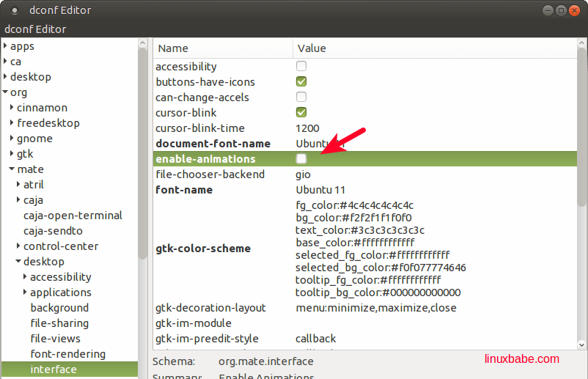This screenshot has height=379, width=588.
Task: Toggle the accessibility checkbox
Action: (x=301, y=67)
